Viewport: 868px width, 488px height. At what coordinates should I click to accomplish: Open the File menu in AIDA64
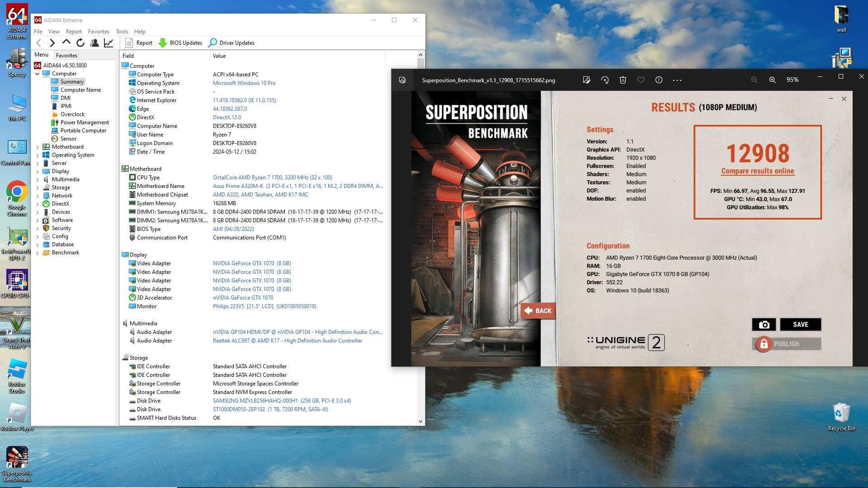[38, 32]
